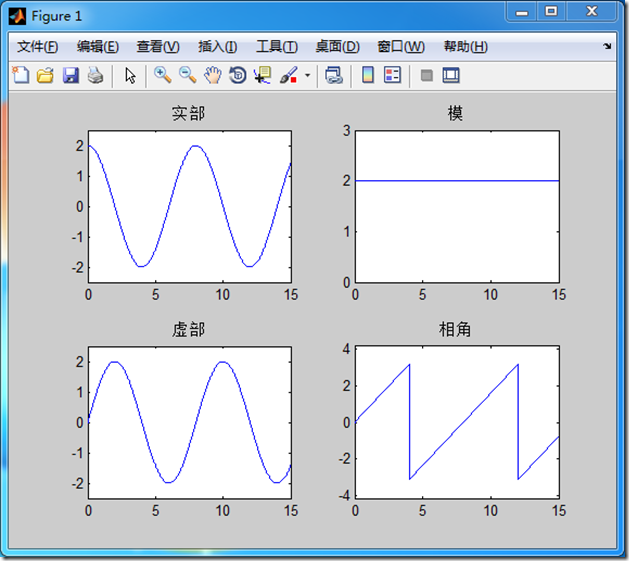Insert a colorbar using the toolbar icon

(368, 75)
